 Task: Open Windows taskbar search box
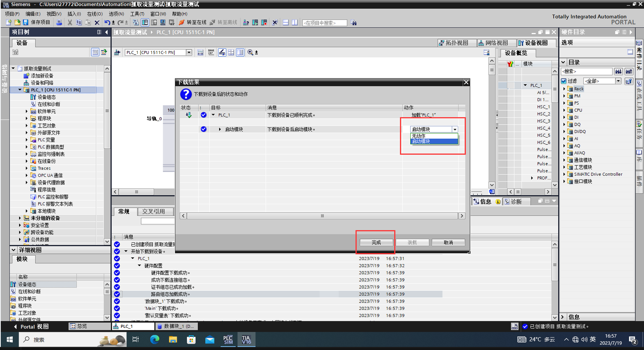pos(73,340)
